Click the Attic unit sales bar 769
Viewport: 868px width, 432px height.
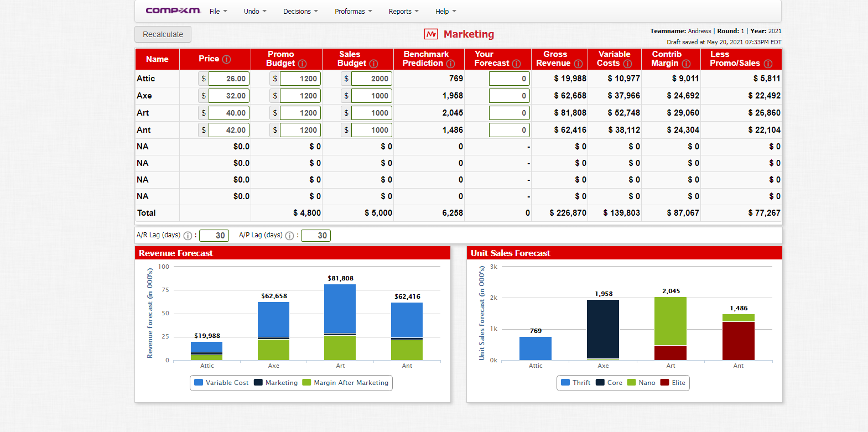[x=536, y=348]
